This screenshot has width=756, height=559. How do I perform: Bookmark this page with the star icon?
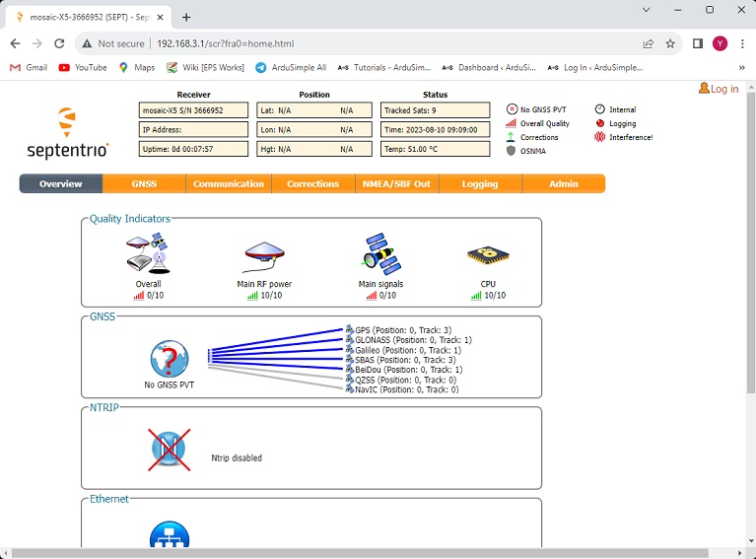pyautogui.click(x=670, y=43)
